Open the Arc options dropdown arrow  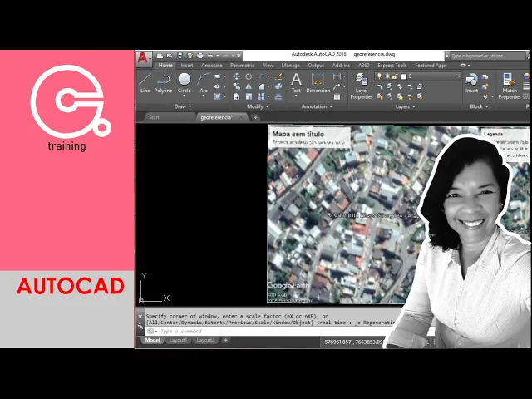pyautogui.click(x=203, y=96)
